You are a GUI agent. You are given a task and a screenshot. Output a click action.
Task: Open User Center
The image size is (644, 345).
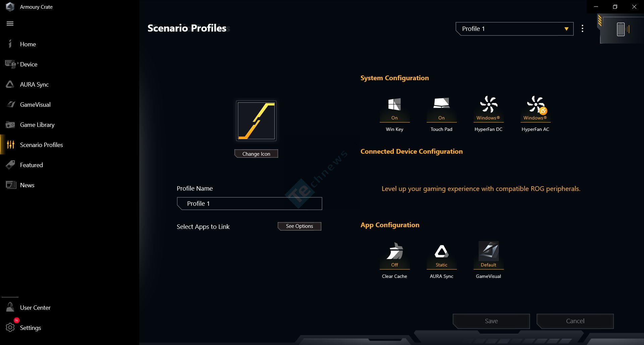(x=35, y=307)
